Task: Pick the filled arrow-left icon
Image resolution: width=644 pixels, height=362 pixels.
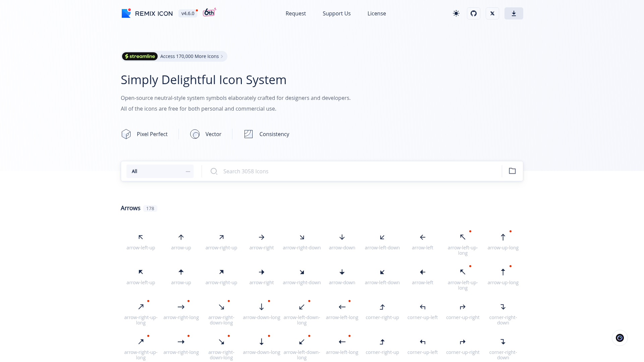Action: (x=423, y=272)
